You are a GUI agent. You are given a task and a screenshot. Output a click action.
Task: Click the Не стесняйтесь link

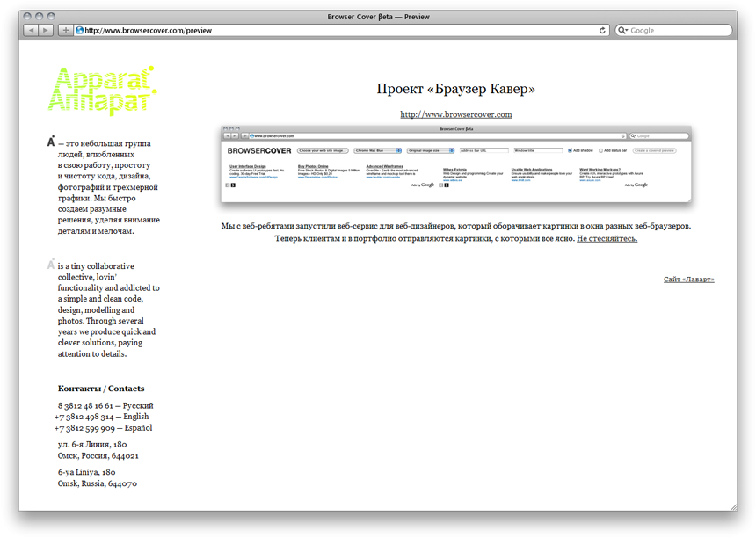tap(607, 238)
